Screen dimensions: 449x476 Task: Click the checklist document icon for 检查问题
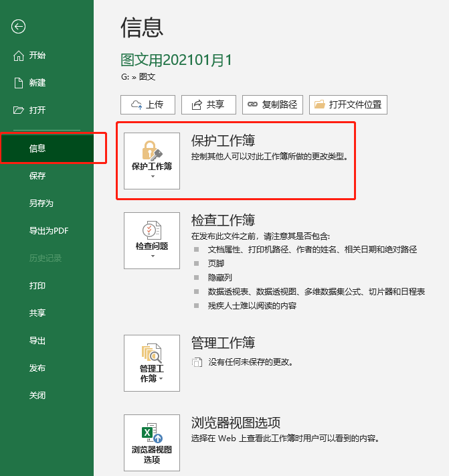pos(152,230)
